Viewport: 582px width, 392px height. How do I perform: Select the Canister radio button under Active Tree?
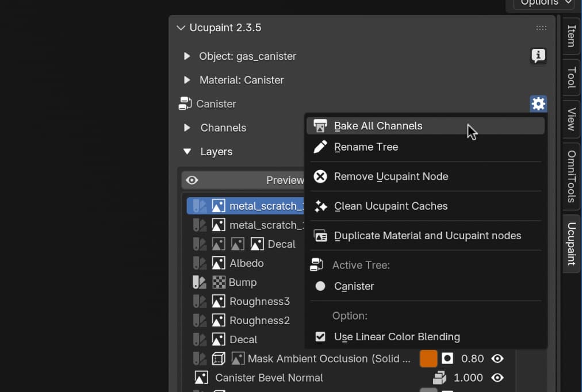(320, 286)
